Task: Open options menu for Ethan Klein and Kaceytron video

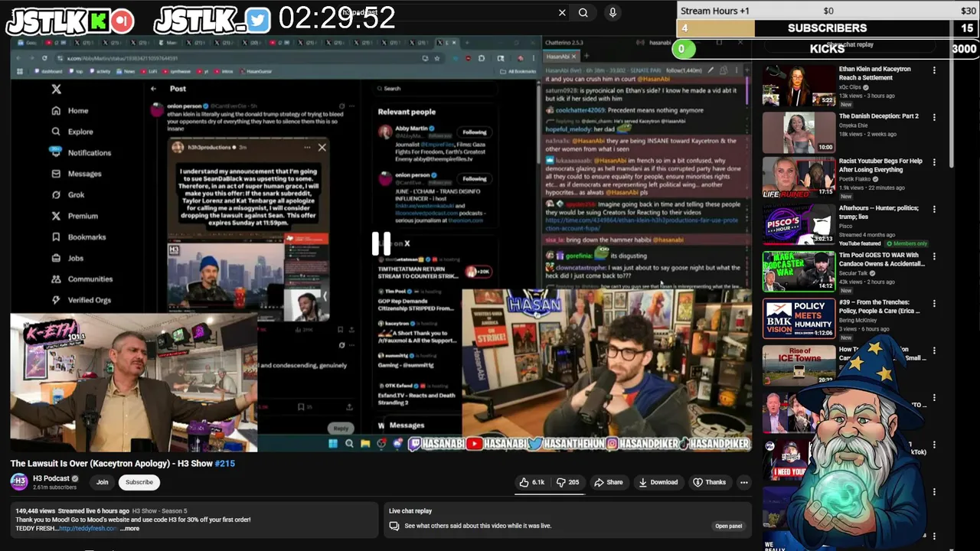Action: pyautogui.click(x=934, y=70)
